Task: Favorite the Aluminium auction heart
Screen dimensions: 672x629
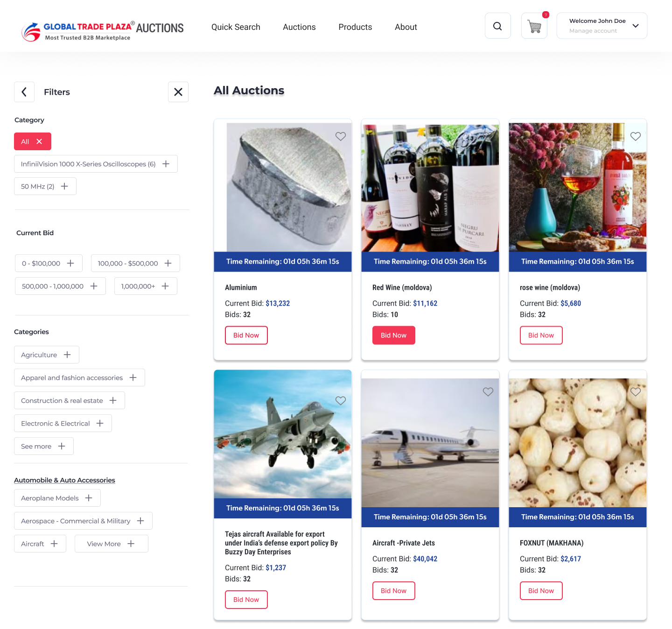Action: (x=341, y=136)
